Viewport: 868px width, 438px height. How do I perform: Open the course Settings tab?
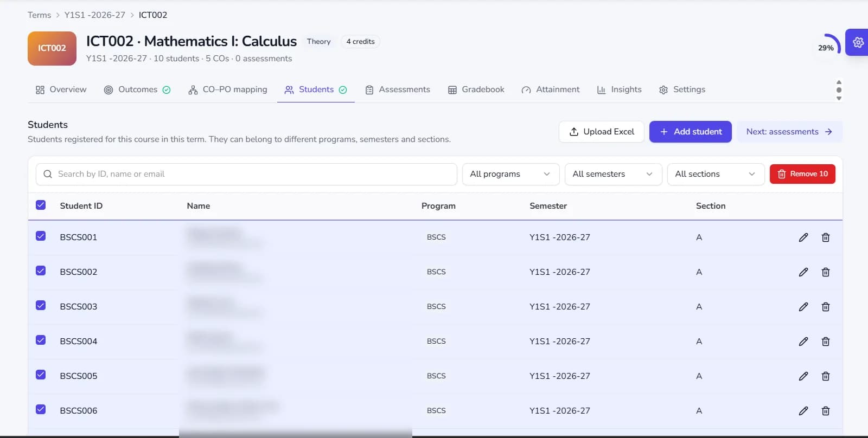682,89
